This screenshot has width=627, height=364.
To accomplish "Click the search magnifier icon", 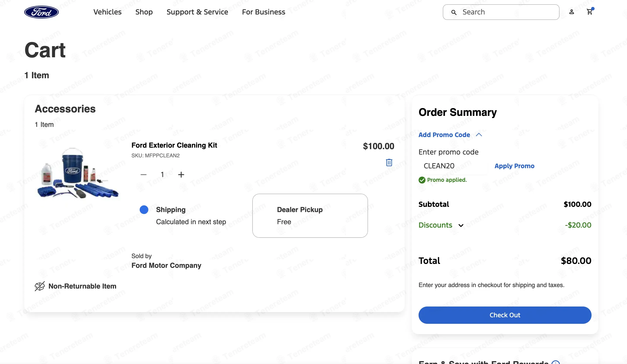I will (x=454, y=12).
